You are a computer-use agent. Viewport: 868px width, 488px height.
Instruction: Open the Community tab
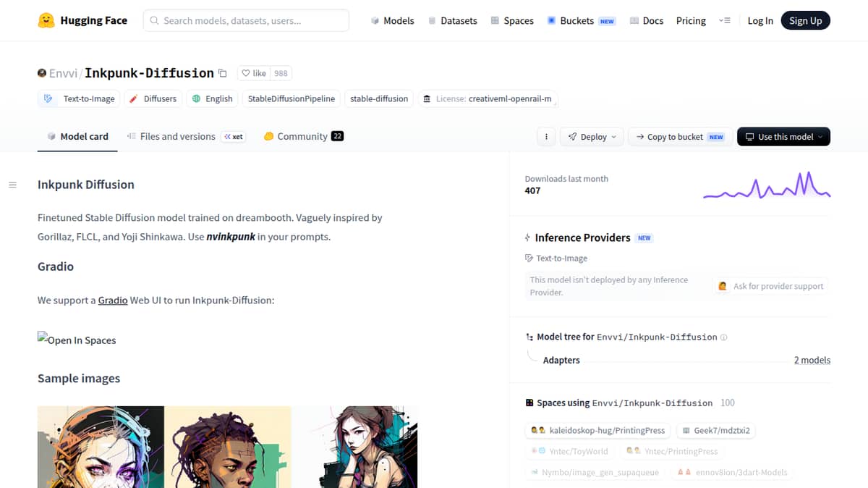click(x=303, y=136)
